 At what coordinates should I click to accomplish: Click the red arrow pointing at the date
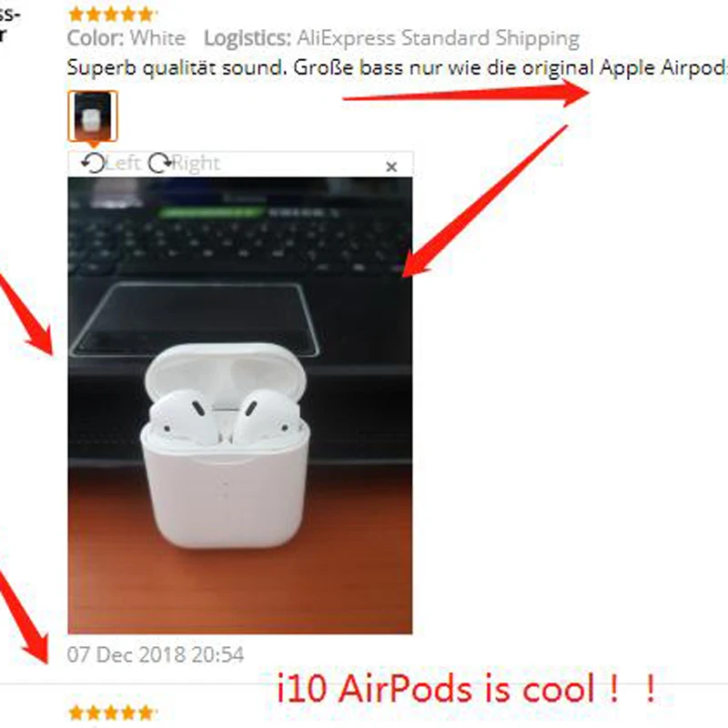(24, 618)
